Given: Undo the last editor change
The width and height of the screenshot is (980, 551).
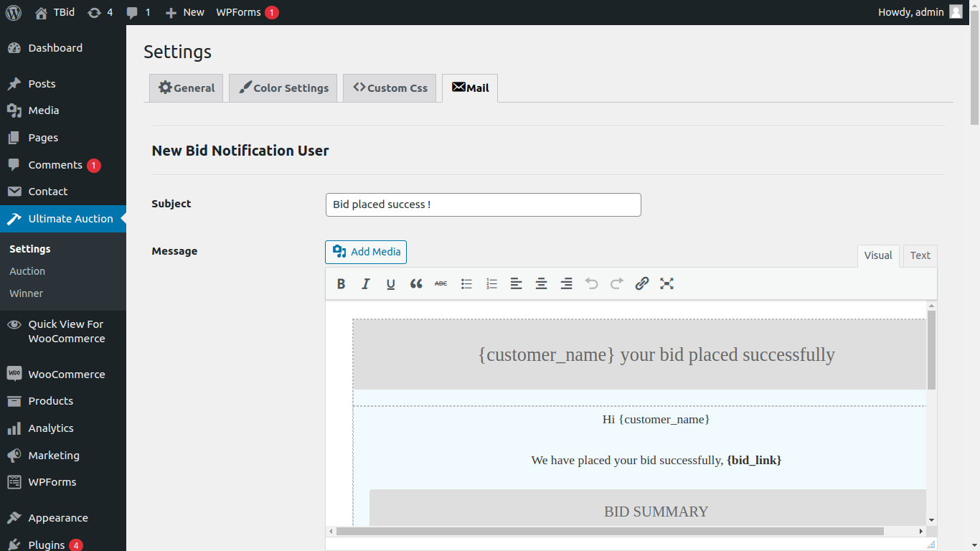Looking at the screenshot, I should pos(592,284).
